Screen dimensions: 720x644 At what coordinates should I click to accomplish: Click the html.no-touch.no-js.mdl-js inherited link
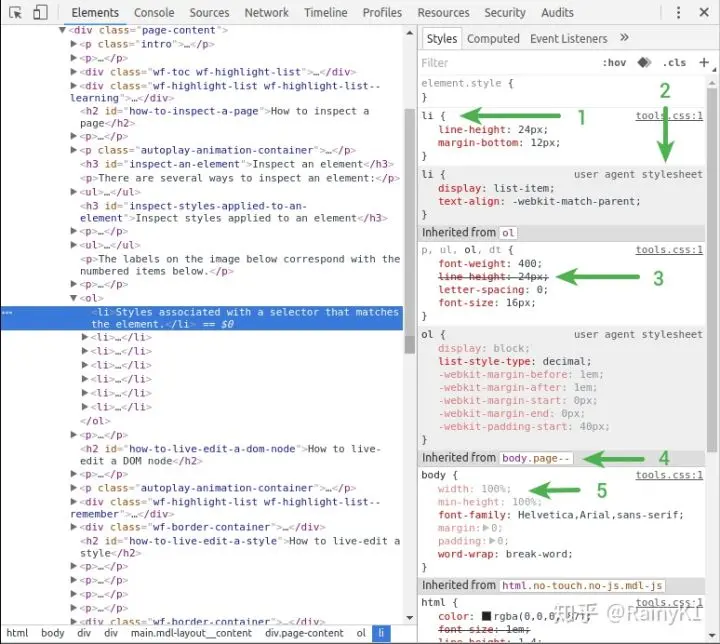tap(582, 586)
